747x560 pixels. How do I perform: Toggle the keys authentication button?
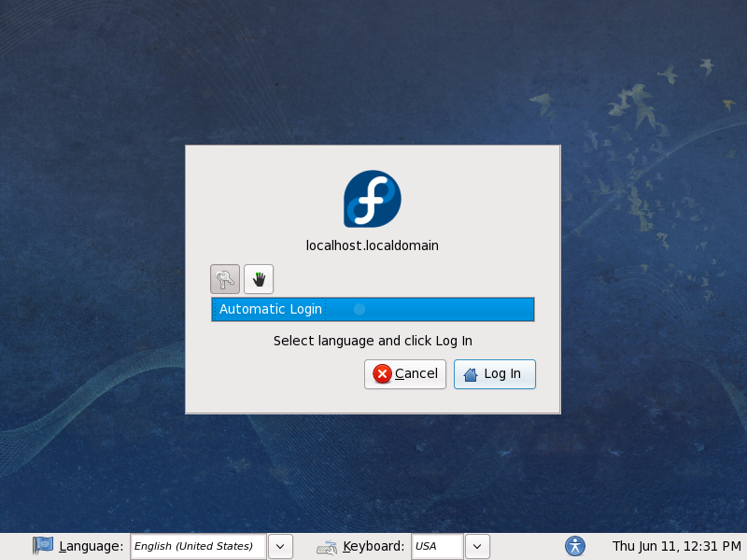[x=225, y=279]
